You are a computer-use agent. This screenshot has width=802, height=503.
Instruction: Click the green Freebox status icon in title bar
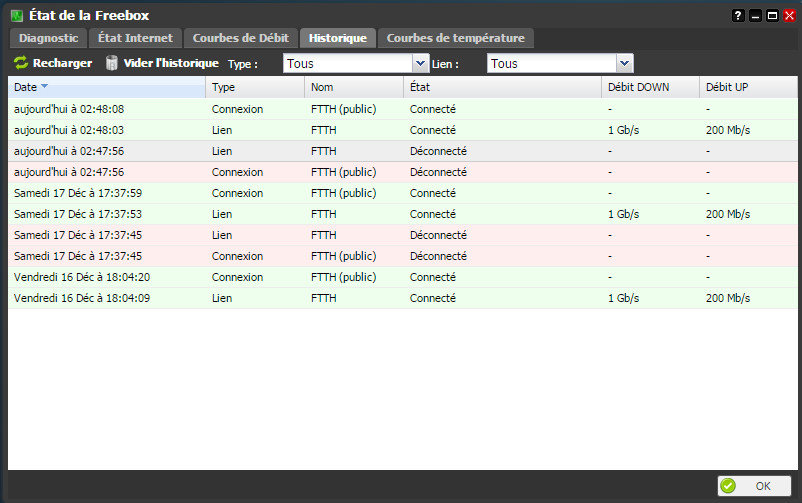17,16
